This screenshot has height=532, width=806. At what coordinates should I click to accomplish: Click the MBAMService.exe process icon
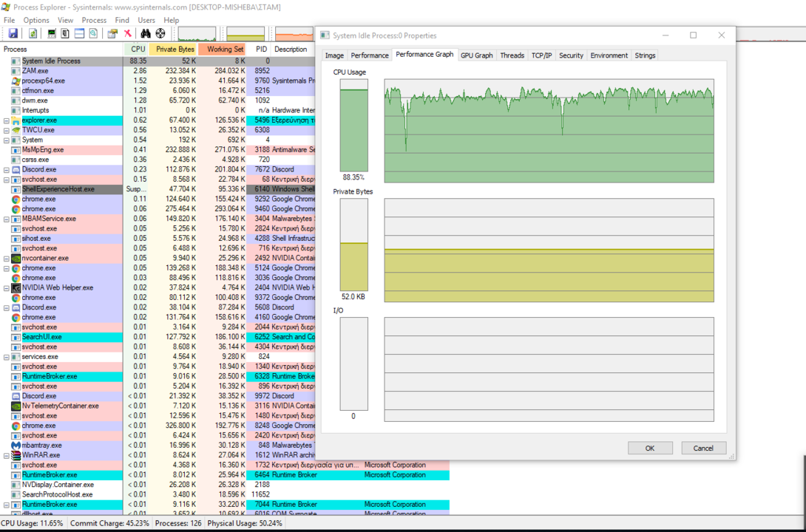pos(16,219)
